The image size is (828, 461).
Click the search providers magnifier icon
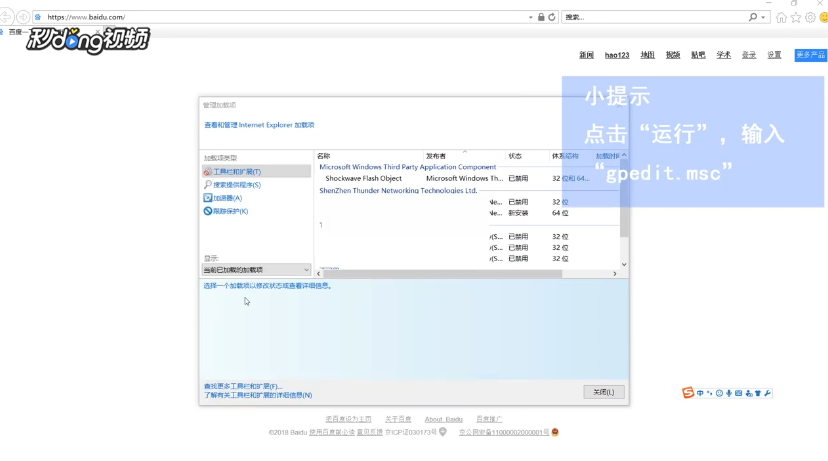208,185
